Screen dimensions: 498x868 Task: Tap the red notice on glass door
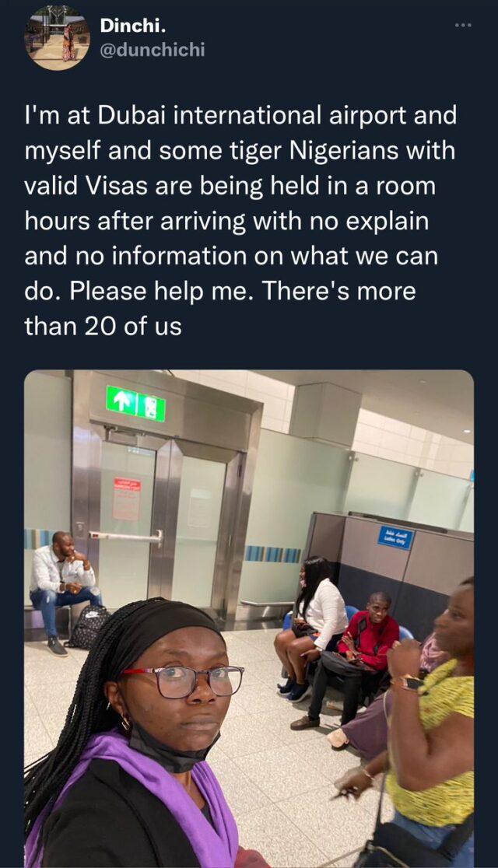[127, 499]
